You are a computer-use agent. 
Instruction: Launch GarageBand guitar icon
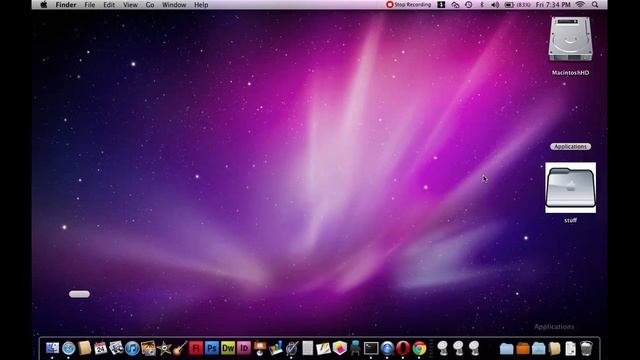[180, 348]
